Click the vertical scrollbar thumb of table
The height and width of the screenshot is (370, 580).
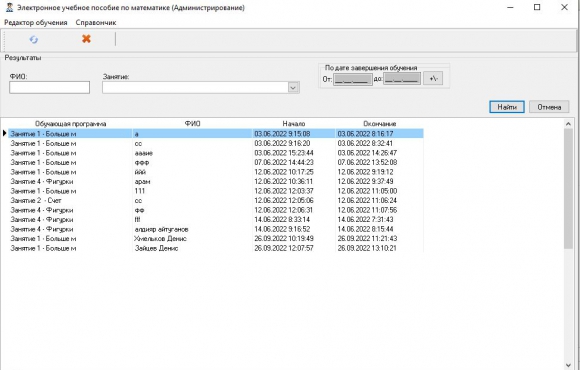pyautogui.click(x=569, y=189)
